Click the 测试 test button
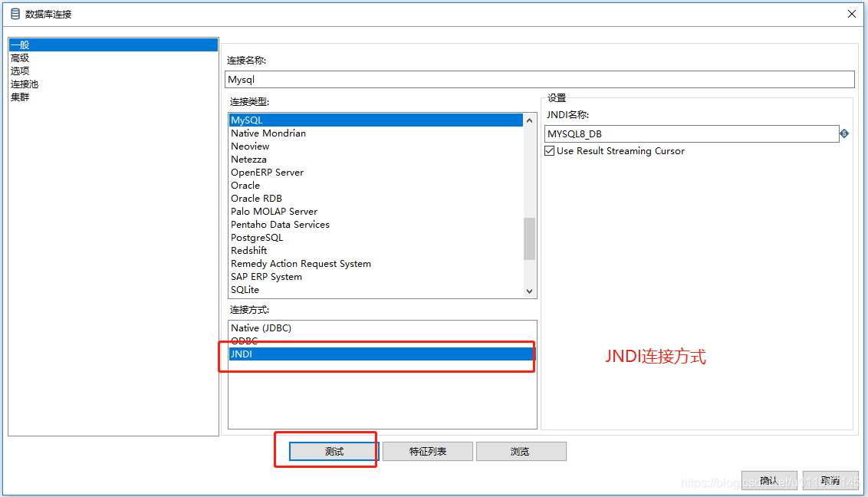 pos(334,452)
